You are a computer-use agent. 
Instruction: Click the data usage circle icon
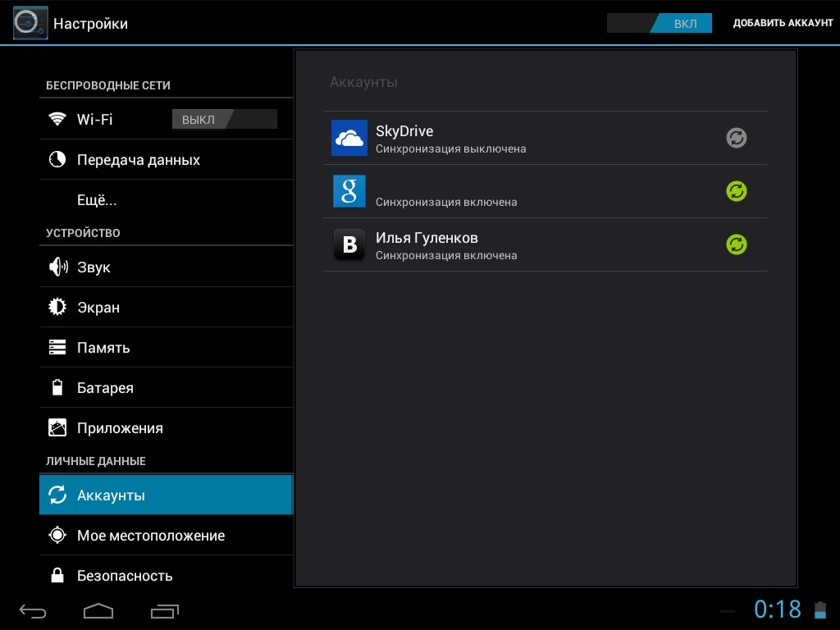[57, 159]
